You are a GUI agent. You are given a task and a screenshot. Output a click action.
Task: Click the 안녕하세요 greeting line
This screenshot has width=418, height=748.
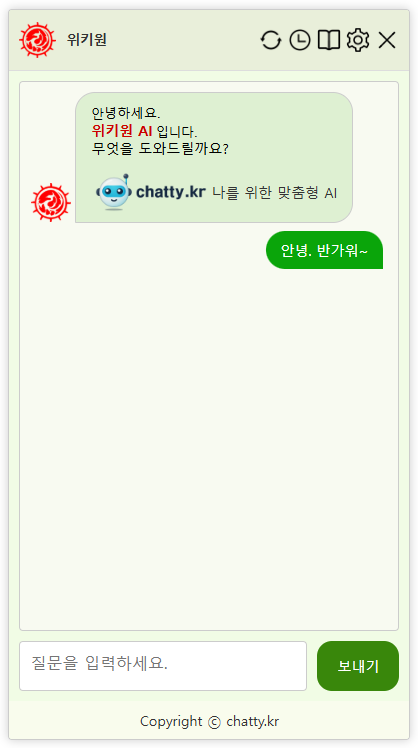pyautogui.click(x=126, y=114)
